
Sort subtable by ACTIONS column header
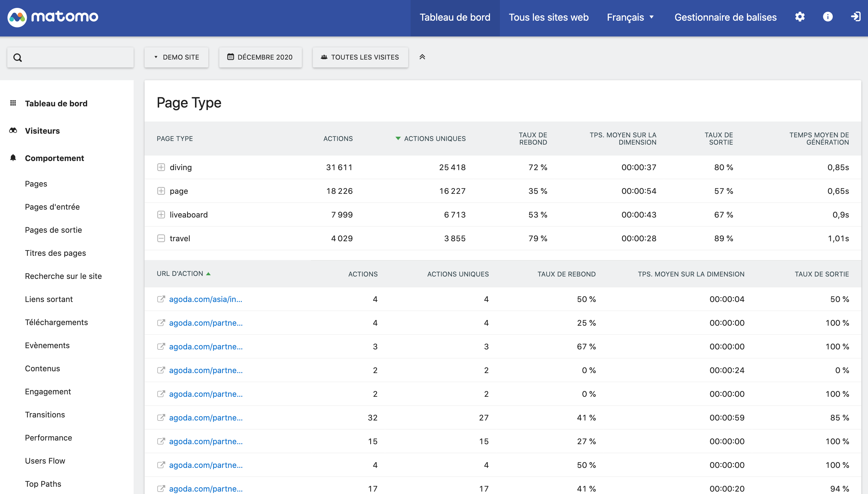click(x=363, y=274)
